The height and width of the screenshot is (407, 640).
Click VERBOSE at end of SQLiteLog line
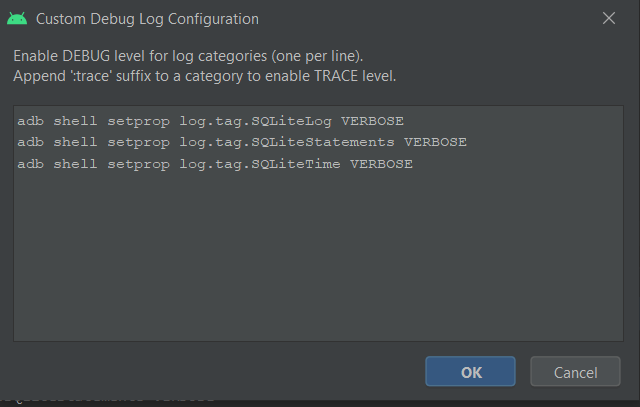pos(372,120)
